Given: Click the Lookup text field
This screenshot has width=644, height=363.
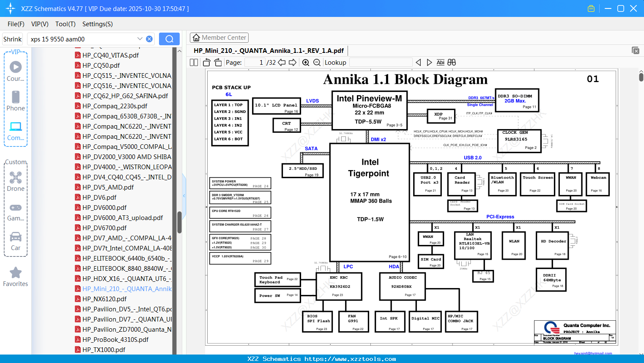Looking at the screenshot, I should click(x=381, y=62).
